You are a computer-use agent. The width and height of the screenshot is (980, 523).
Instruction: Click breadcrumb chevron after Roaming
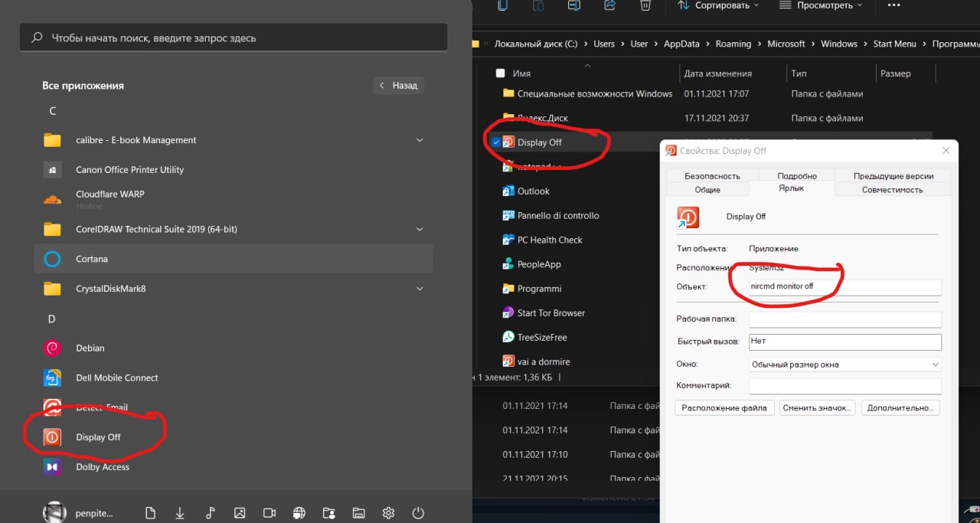(759, 44)
